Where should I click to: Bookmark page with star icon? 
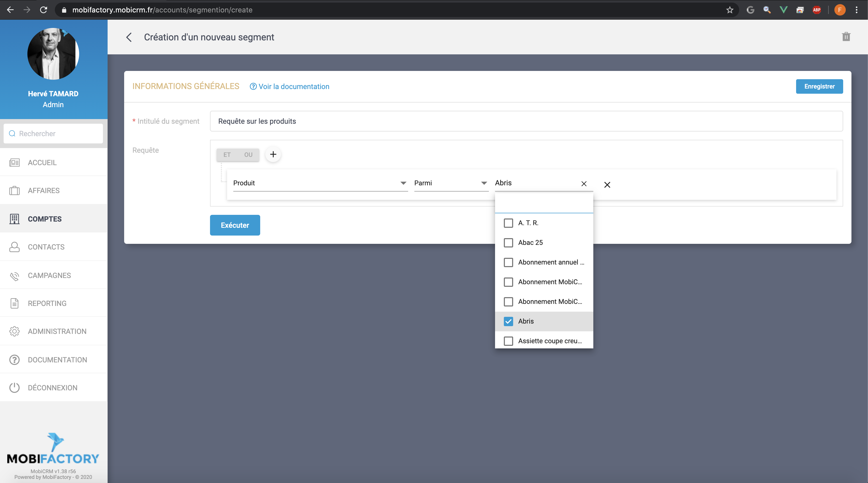(x=730, y=10)
